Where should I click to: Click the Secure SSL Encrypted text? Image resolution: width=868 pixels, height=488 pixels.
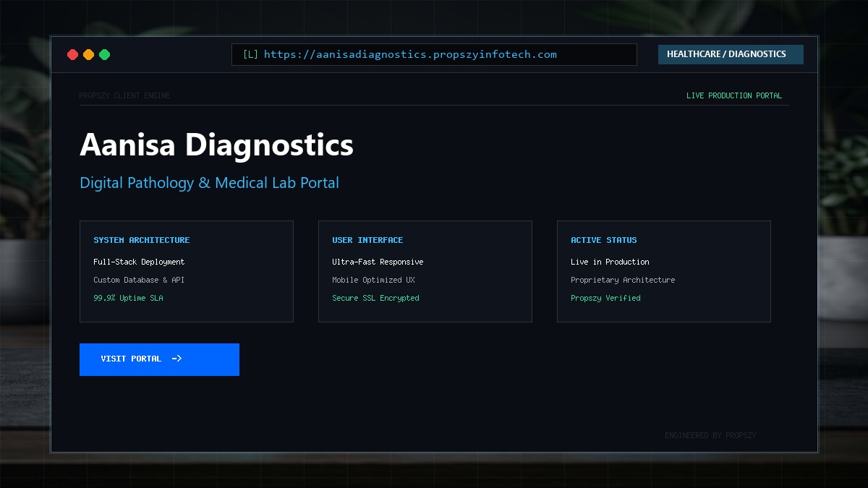coord(375,298)
